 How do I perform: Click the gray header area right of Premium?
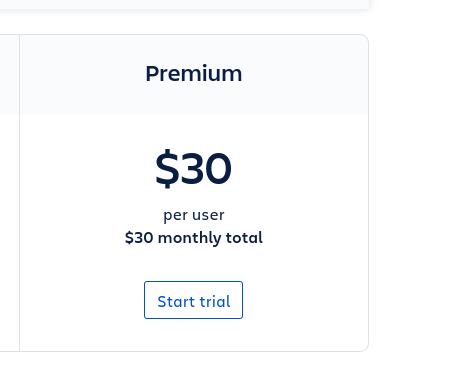pyautogui.click(x=305, y=75)
